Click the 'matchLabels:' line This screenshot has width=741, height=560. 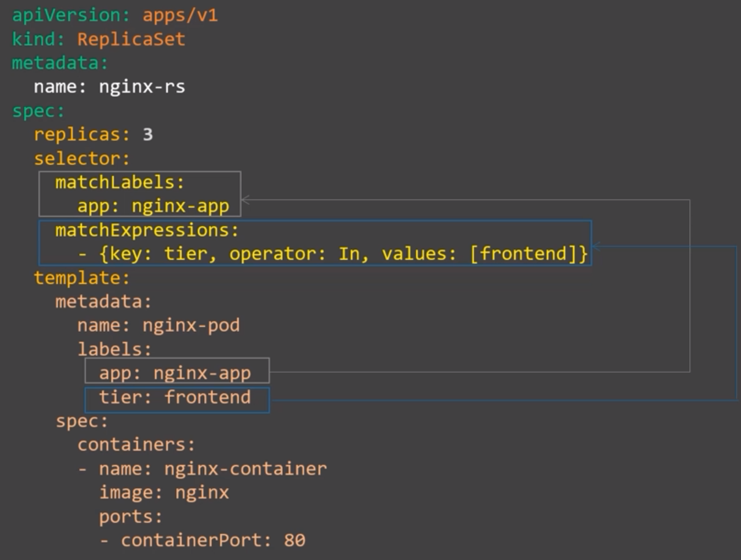tap(120, 182)
